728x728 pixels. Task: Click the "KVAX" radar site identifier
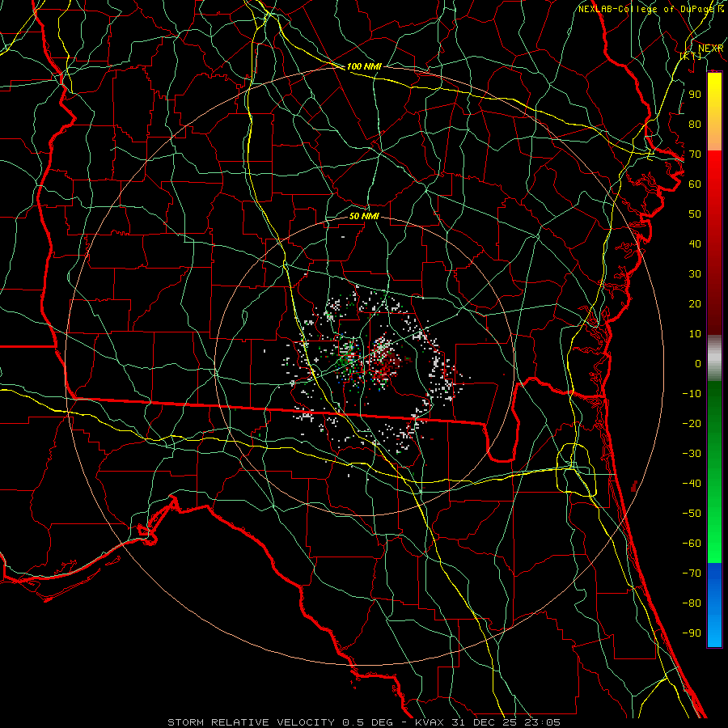click(x=430, y=722)
